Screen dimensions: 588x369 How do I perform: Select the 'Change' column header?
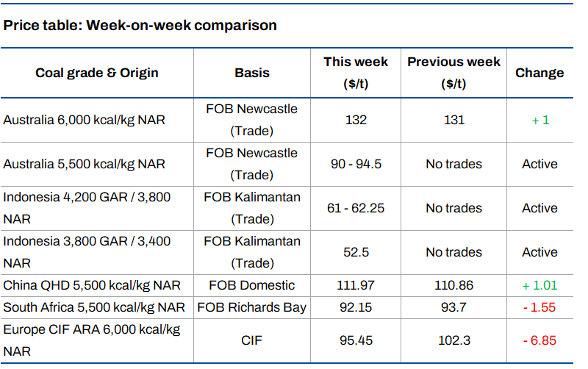pos(539,73)
